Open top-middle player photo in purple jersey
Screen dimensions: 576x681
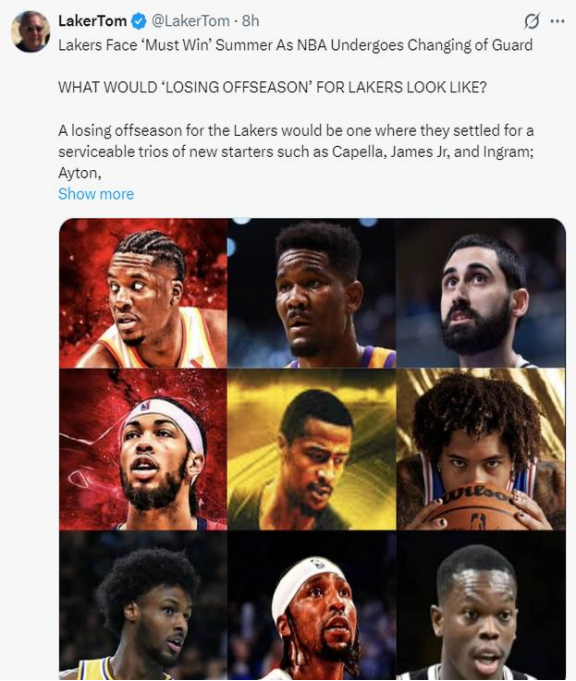click(311, 293)
